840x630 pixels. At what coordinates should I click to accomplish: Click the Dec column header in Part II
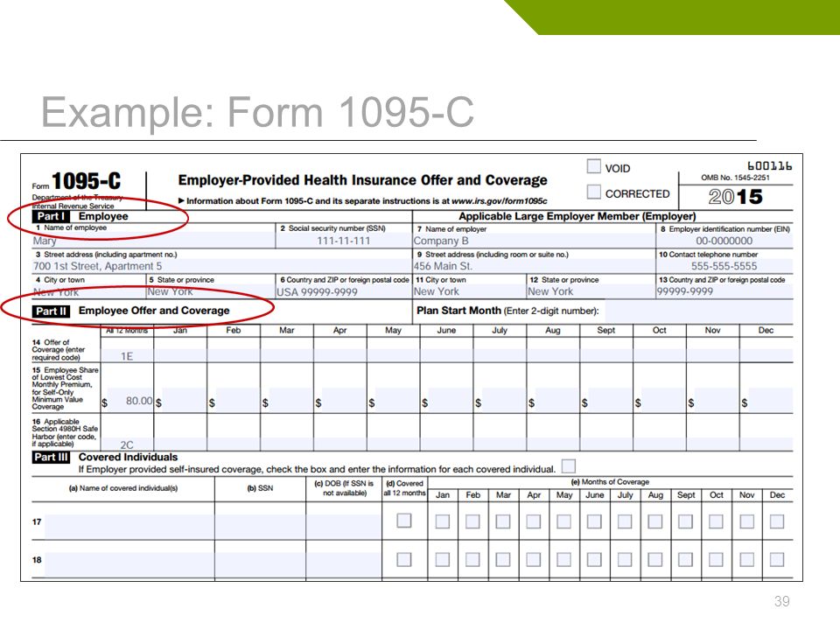tap(766, 330)
